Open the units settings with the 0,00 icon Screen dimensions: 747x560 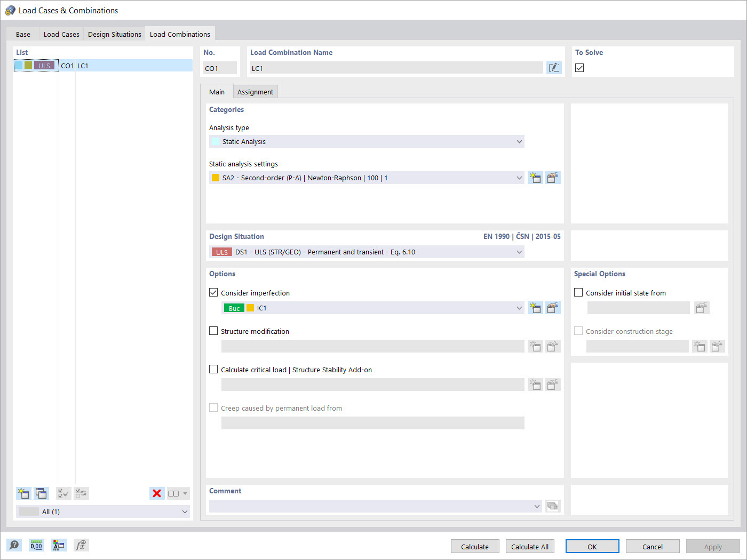coord(36,545)
